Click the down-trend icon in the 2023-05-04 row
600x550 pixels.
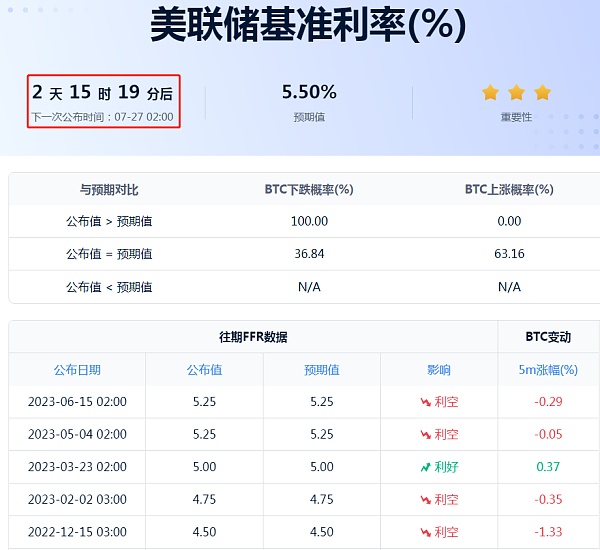426,434
